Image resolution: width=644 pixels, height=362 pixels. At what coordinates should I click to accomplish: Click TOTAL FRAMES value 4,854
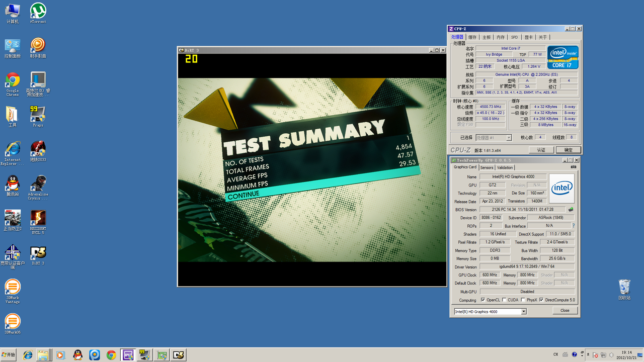(404, 147)
